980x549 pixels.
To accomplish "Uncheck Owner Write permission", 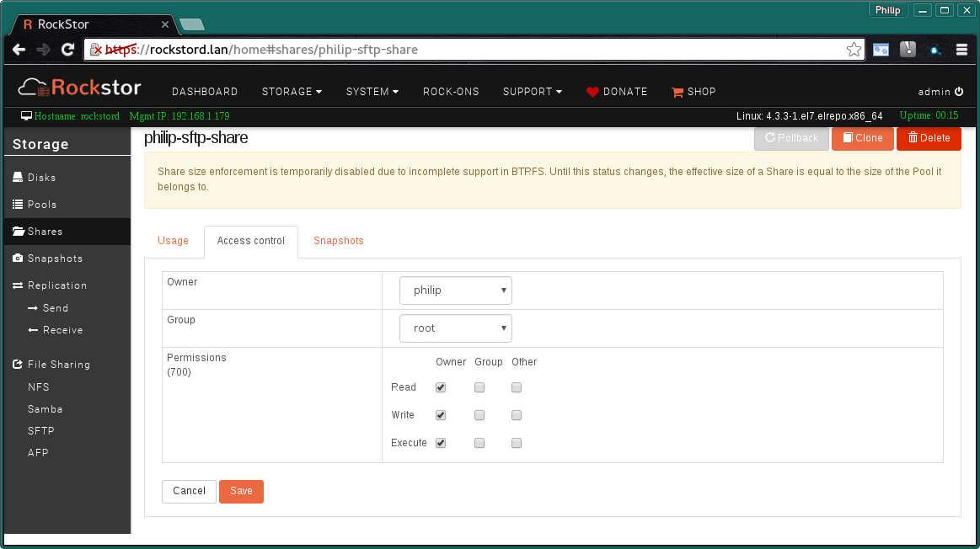I will click(441, 415).
